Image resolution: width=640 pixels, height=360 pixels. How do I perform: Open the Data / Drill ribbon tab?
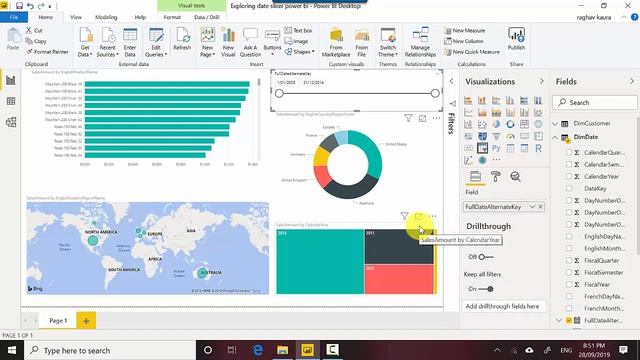coord(207,17)
